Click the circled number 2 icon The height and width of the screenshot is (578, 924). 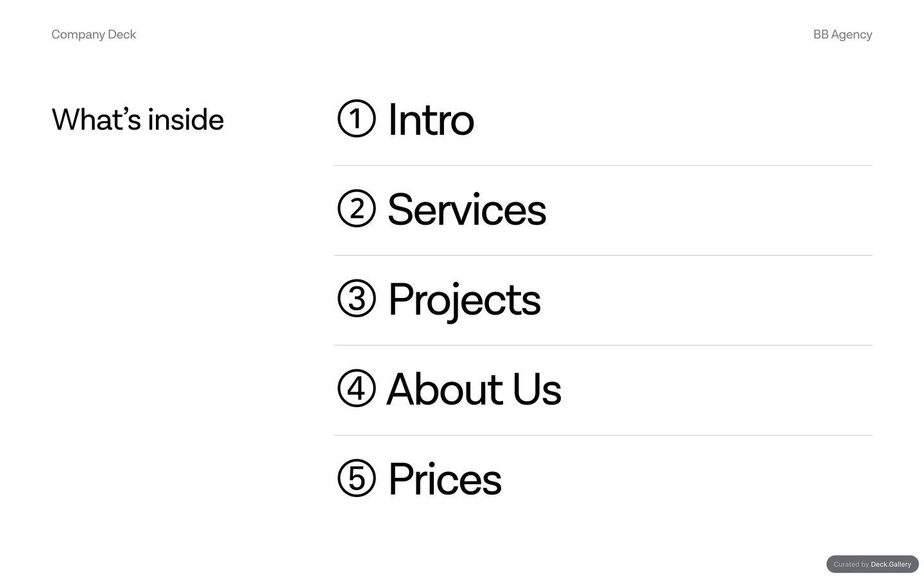click(356, 209)
